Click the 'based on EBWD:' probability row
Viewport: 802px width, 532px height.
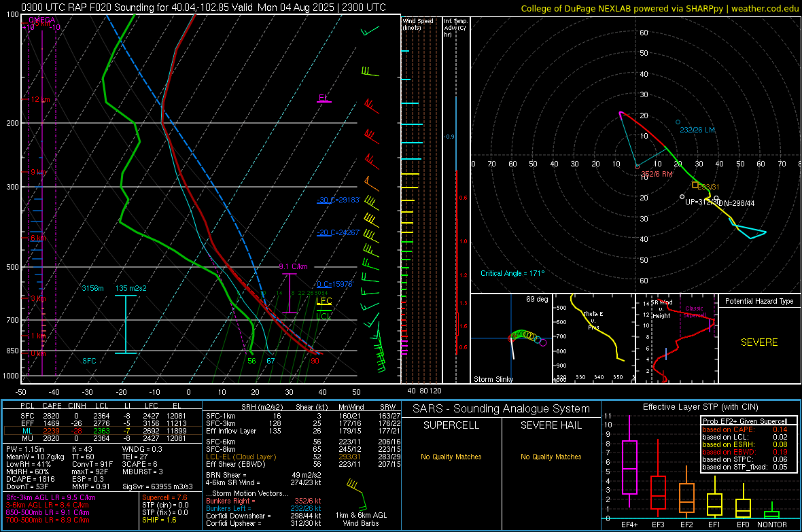click(x=745, y=452)
